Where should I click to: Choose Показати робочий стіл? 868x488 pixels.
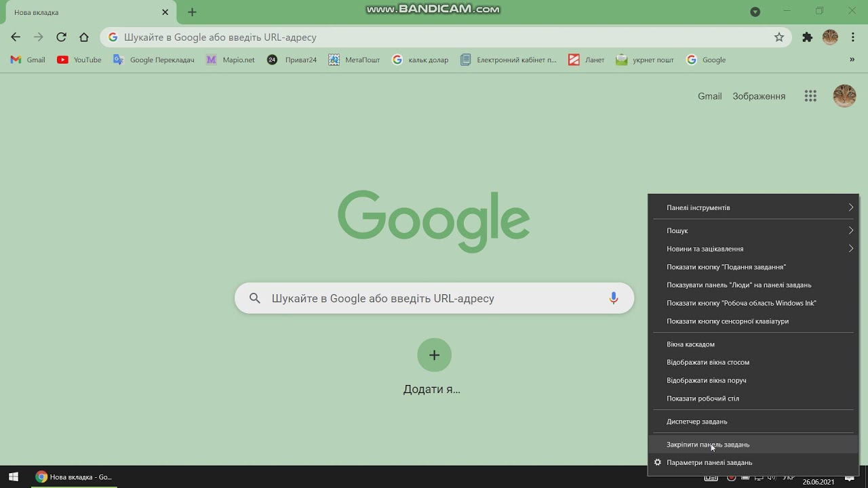click(753, 399)
